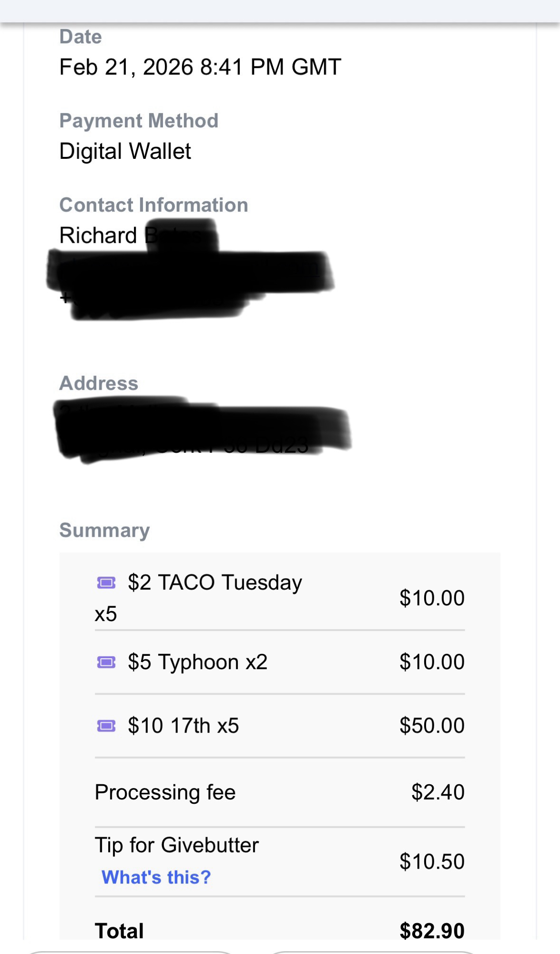This screenshot has width=560, height=954.
Task: Select the $5 Typhoon x2 item label
Action: tap(197, 662)
